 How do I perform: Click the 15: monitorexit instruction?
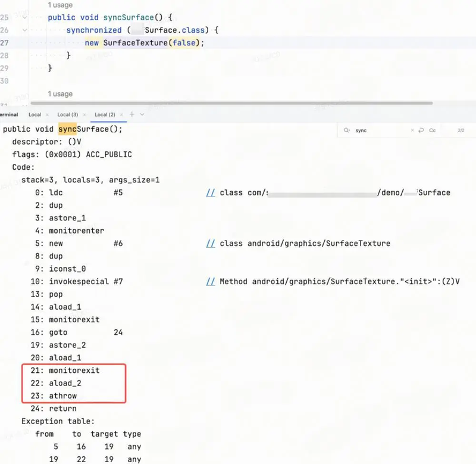coord(65,320)
